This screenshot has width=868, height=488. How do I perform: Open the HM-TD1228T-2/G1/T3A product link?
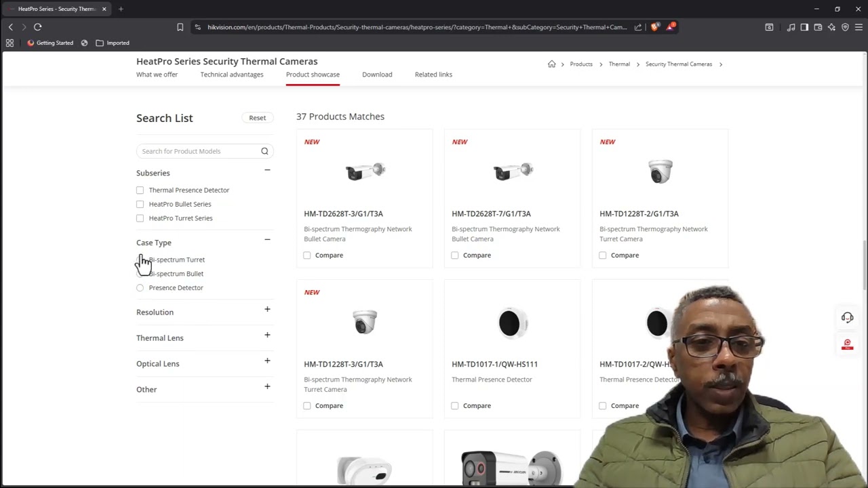coord(639,213)
